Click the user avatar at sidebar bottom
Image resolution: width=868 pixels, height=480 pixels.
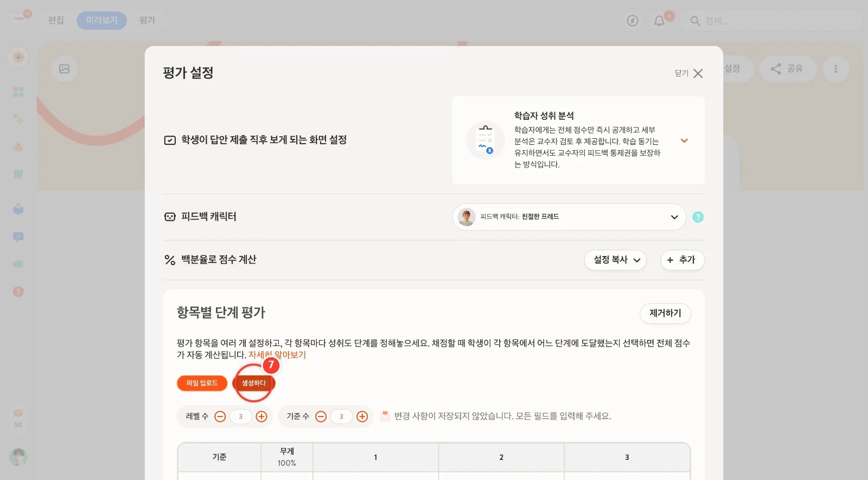pyautogui.click(x=18, y=457)
